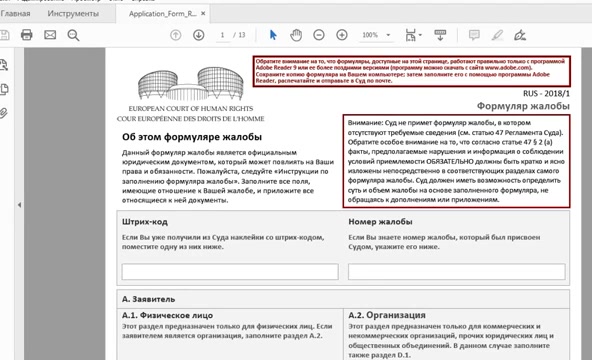Click the Номер жалобы input field
Image resolution: width=592 pixels, height=360 pixels.
456,272
